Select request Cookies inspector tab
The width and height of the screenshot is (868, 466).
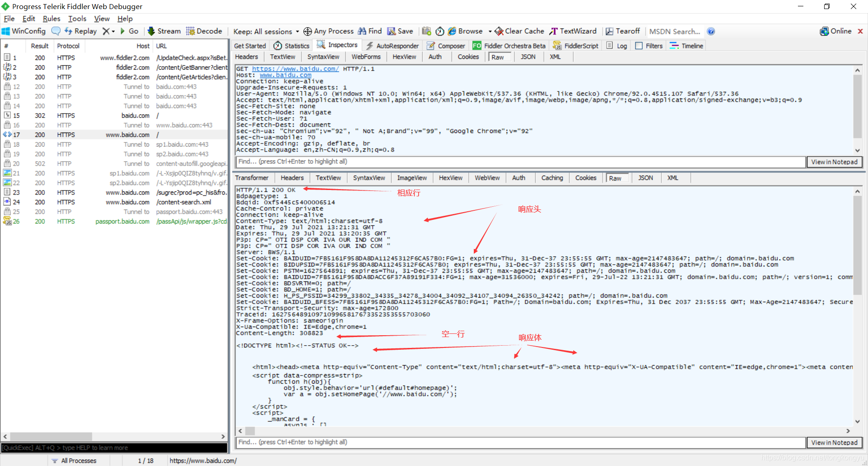click(x=468, y=57)
